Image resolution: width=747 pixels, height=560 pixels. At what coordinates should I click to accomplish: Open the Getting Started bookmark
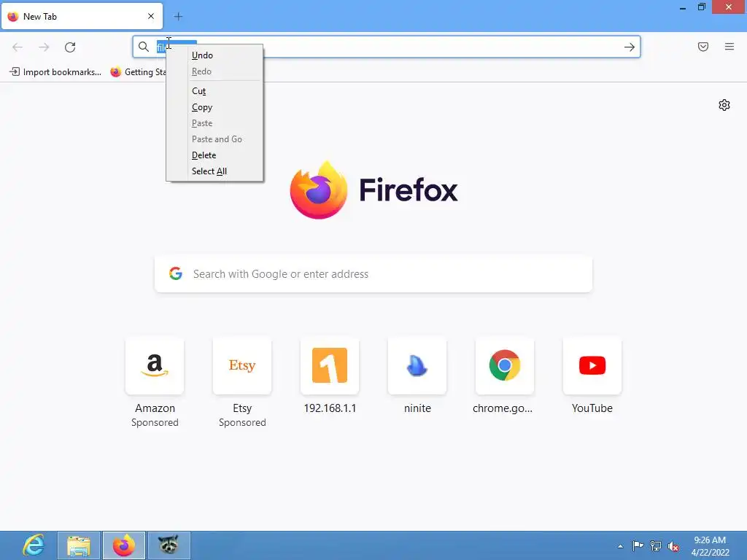138,72
